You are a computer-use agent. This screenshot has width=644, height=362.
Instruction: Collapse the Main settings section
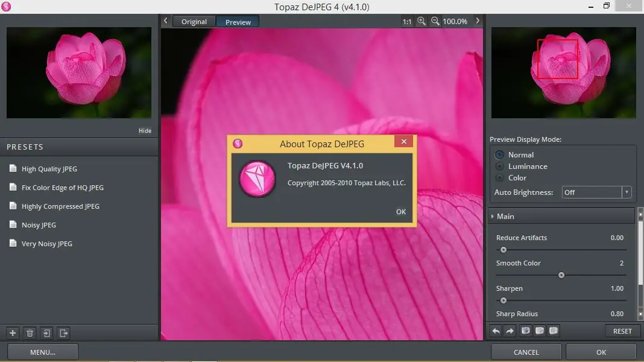click(562, 216)
